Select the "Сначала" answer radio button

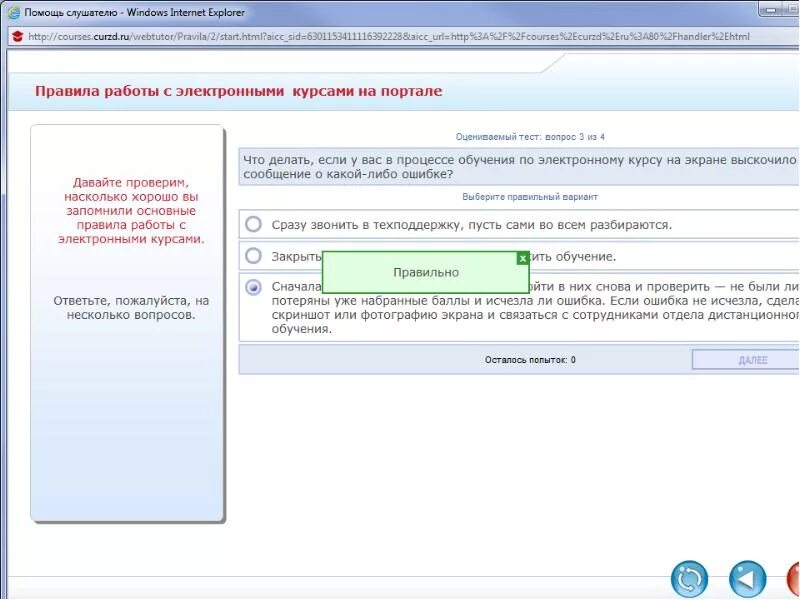(x=254, y=287)
